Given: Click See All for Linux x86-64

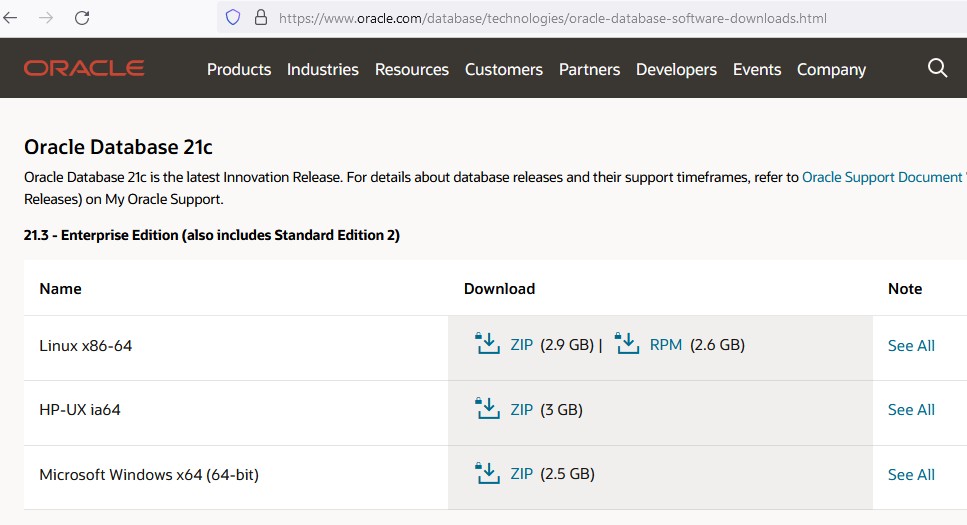Looking at the screenshot, I should coord(911,345).
